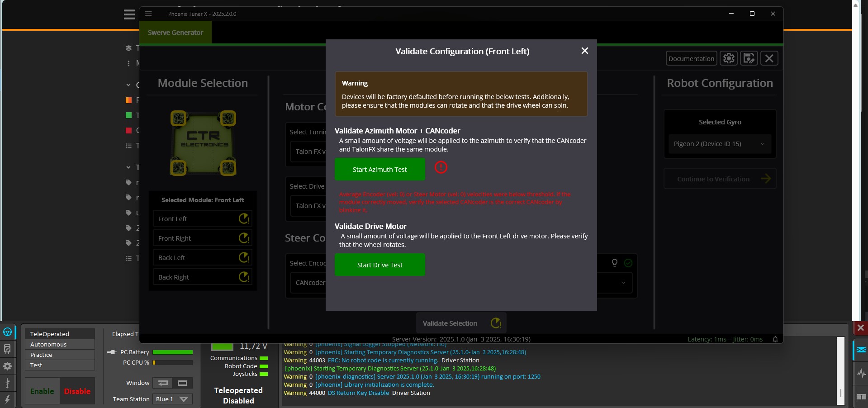Click the PC Battery level bar
Screen dimensions: 868x408
pos(173,352)
